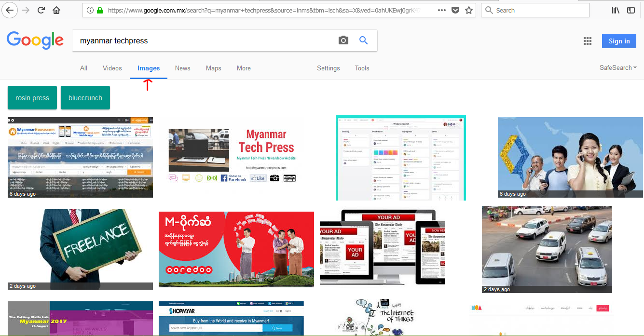This screenshot has height=336, width=644.
Task: Reload the page with the refresh icon
Action: click(41, 10)
